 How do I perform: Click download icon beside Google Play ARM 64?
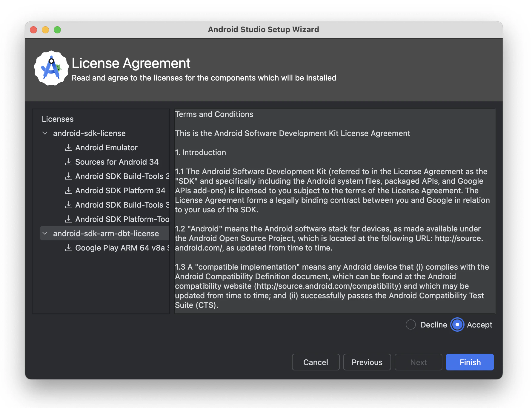[x=69, y=248]
